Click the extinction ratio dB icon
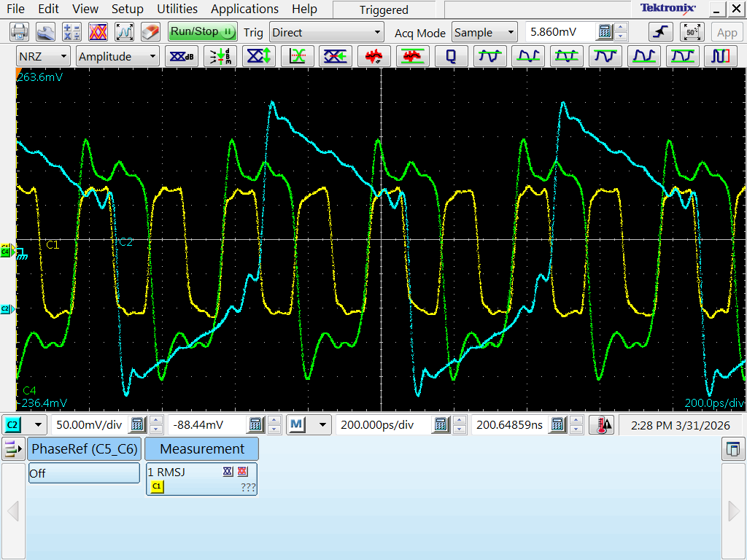Image resolution: width=747 pixels, height=560 pixels. point(182,57)
